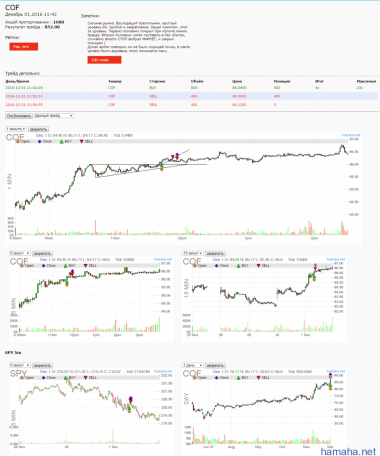Toggle BUY triangle in 1-minute COF chart legend
This screenshot has height=456, width=380.
[61, 141]
